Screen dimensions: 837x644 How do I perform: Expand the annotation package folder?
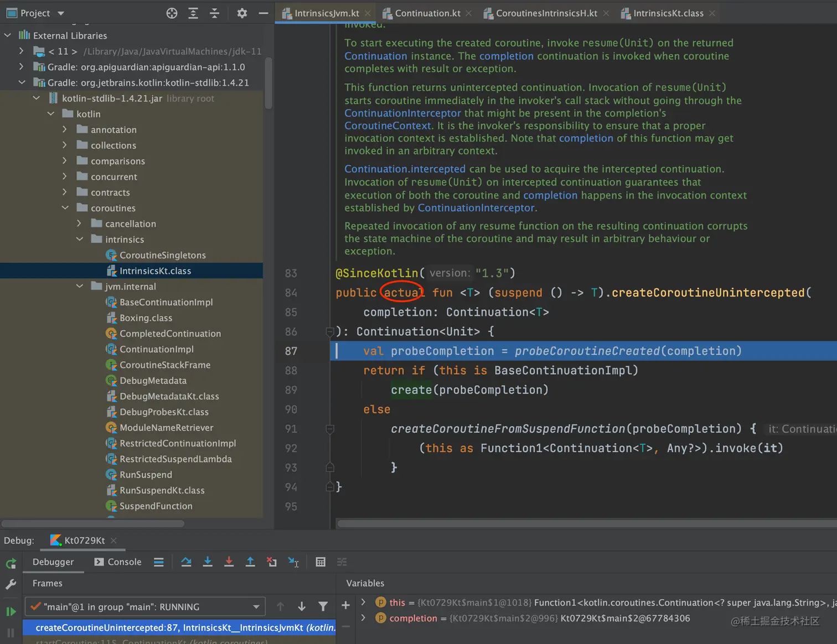click(65, 129)
